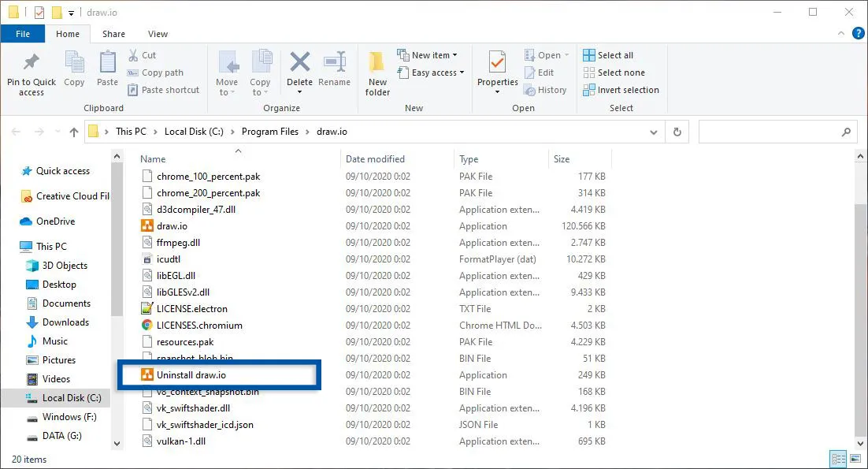Switch to details view in status bar

pyautogui.click(x=838, y=458)
